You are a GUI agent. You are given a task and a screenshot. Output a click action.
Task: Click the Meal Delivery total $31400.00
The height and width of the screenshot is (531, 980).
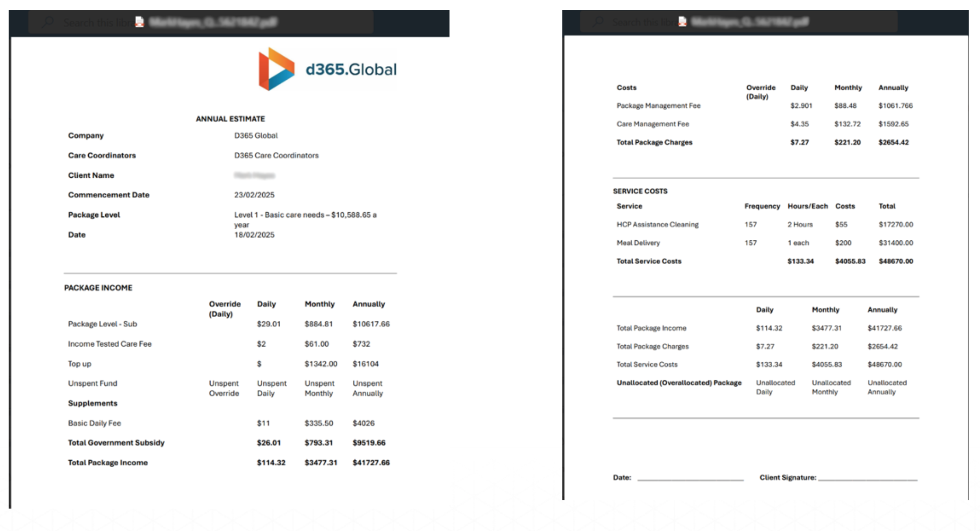click(895, 243)
